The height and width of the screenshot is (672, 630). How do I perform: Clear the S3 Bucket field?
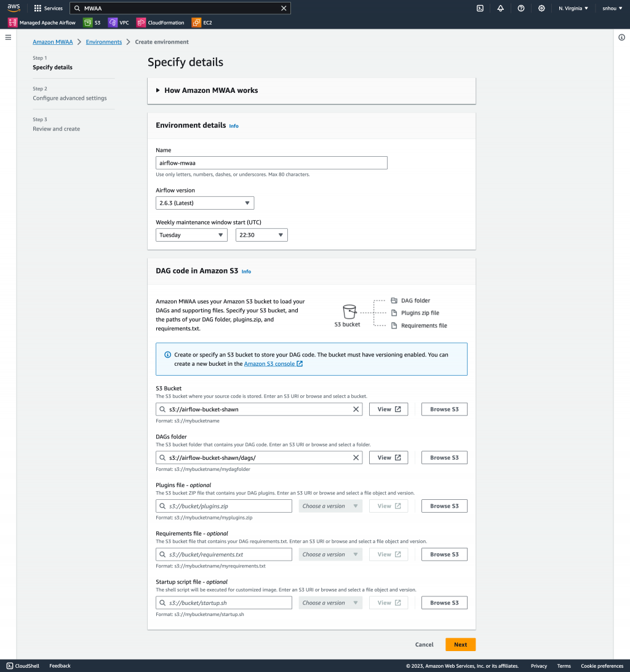(x=356, y=409)
